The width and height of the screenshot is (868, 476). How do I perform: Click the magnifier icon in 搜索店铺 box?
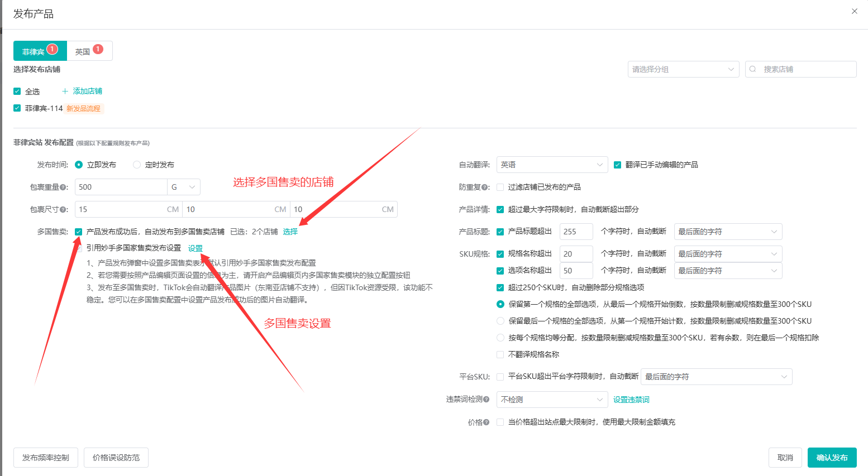(753, 69)
